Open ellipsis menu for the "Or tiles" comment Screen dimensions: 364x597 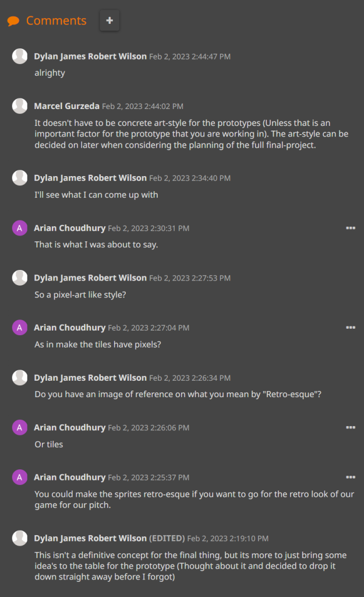tap(351, 427)
